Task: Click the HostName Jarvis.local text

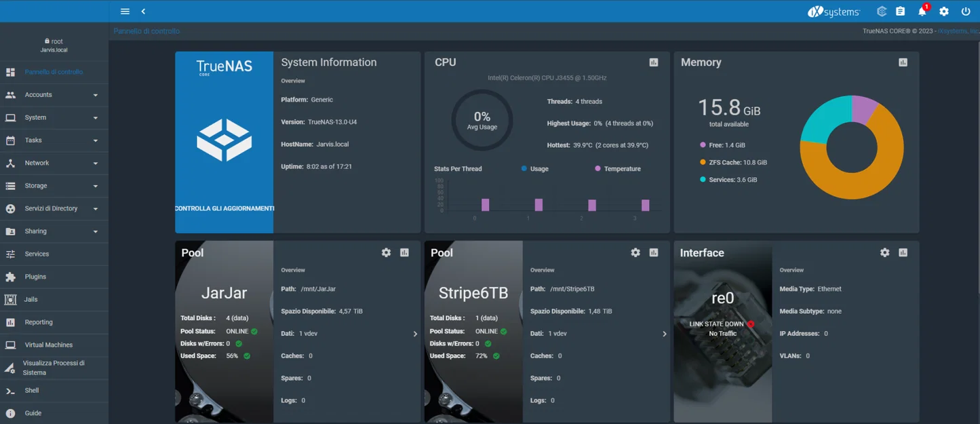Action: coord(315,144)
